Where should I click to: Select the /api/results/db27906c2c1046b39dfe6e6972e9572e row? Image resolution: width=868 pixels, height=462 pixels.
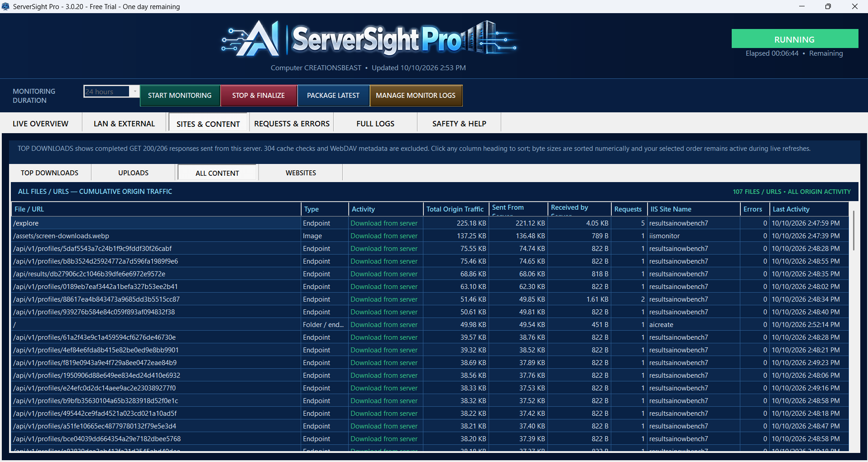pyautogui.click(x=430, y=274)
